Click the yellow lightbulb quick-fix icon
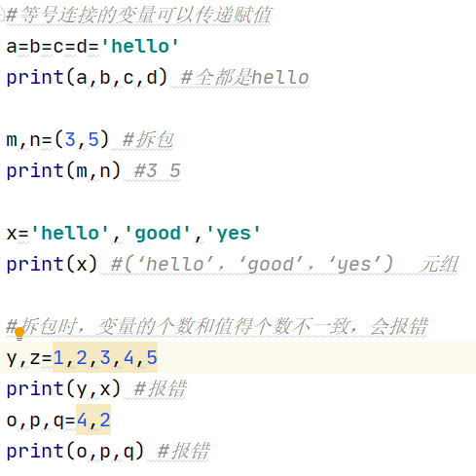Viewport: 476px width, 476px height. pos(19,334)
